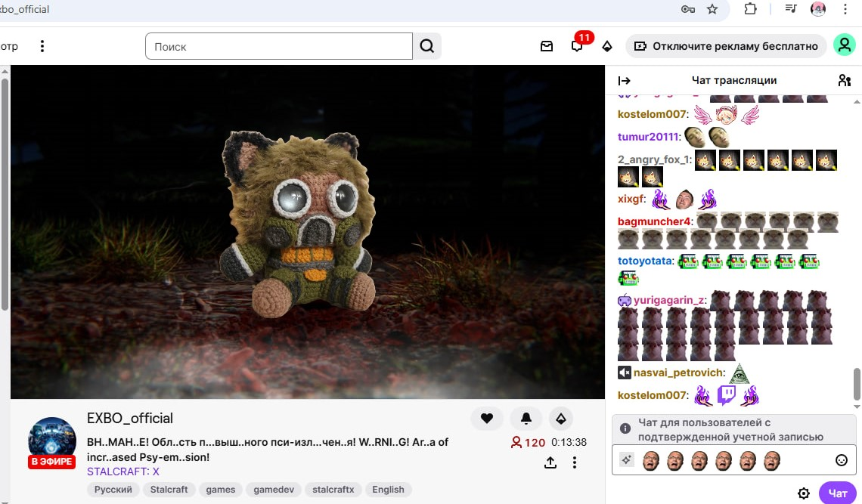Open the STALCRAFT: X category link
This screenshot has width=862, height=504.
[123, 471]
